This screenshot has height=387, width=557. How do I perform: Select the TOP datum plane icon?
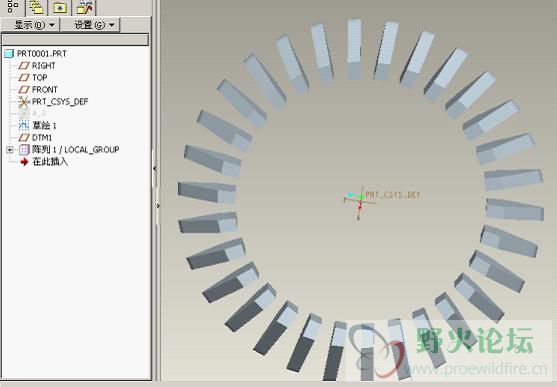click(24, 77)
